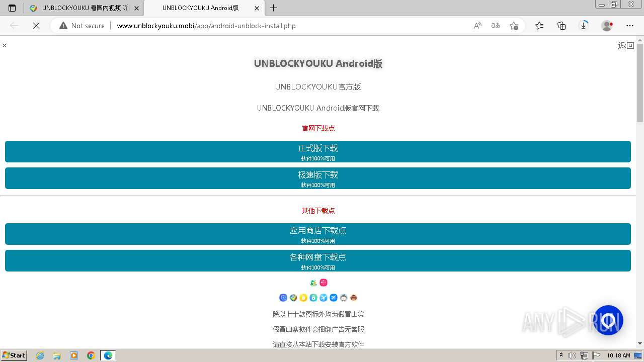Open Chrome from the taskbar
Viewport: 644px width, 362px height.
pyautogui.click(x=91, y=355)
